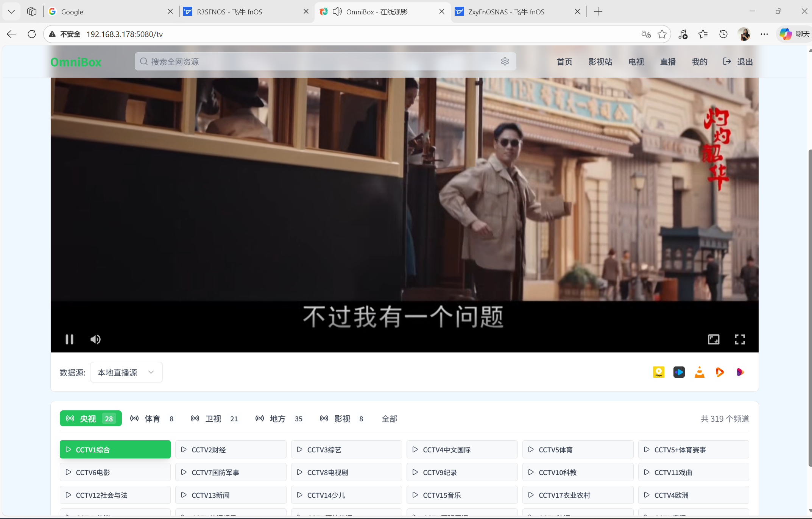Select the 体育 channel category
Viewport: 812px width, 519px height.
point(152,418)
